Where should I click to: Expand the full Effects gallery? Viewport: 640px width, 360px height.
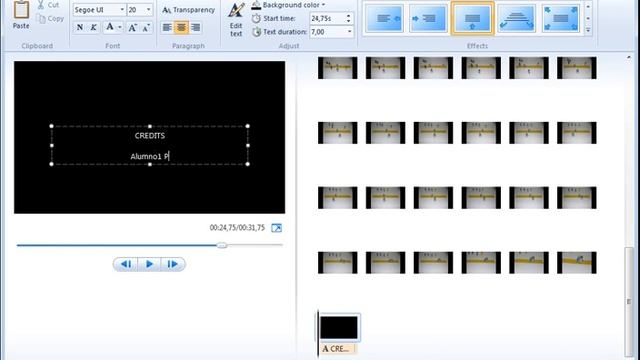(588, 30)
